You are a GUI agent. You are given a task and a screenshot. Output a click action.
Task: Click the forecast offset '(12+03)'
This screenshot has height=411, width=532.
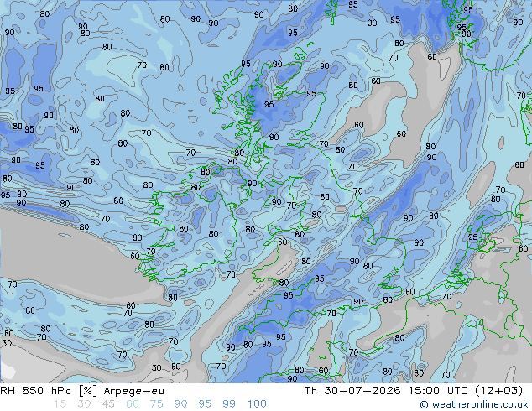coord(498,391)
